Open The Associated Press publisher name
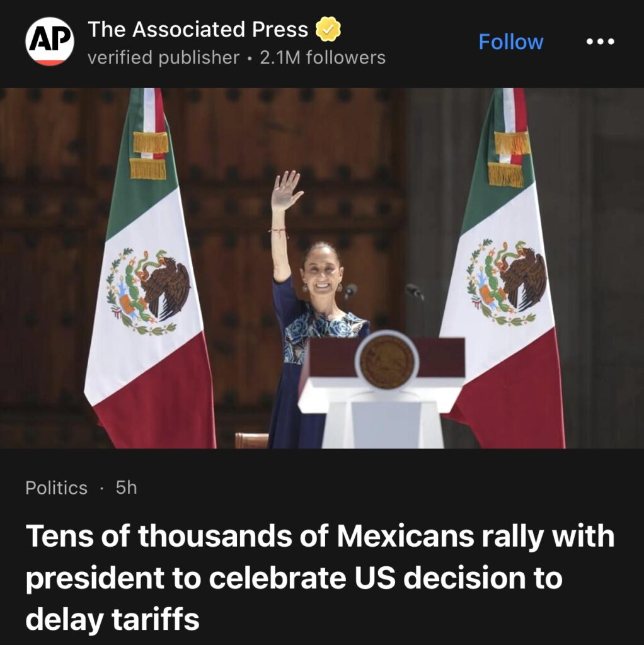 [x=198, y=29]
